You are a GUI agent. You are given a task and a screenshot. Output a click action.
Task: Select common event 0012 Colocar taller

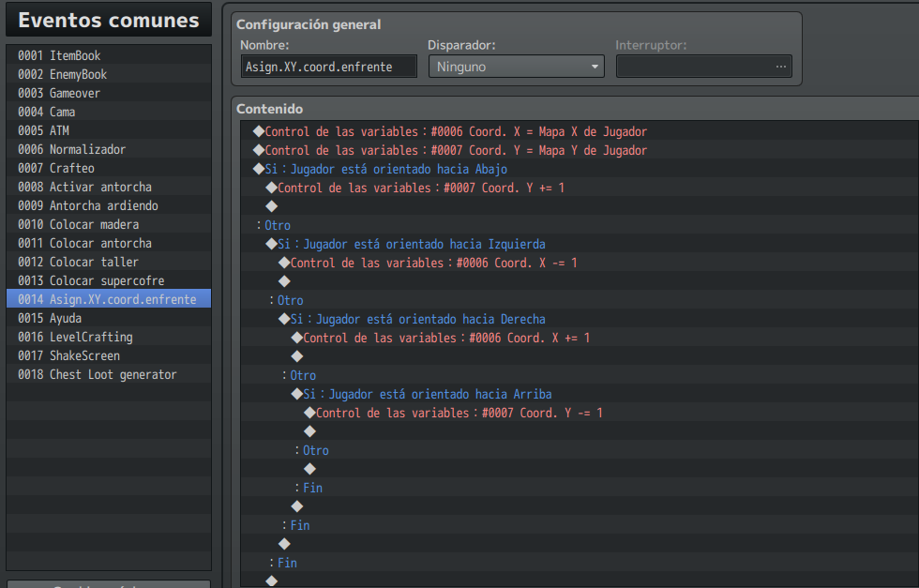pos(109,262)
